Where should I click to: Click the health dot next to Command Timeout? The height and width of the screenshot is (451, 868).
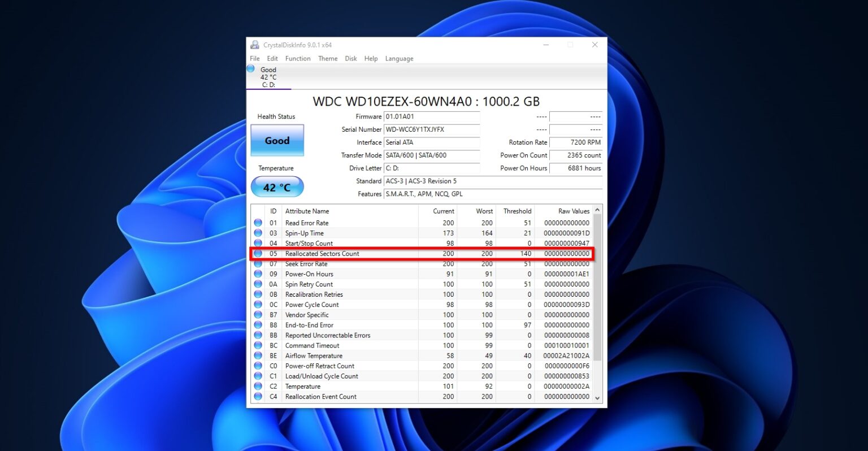[258, 345]
